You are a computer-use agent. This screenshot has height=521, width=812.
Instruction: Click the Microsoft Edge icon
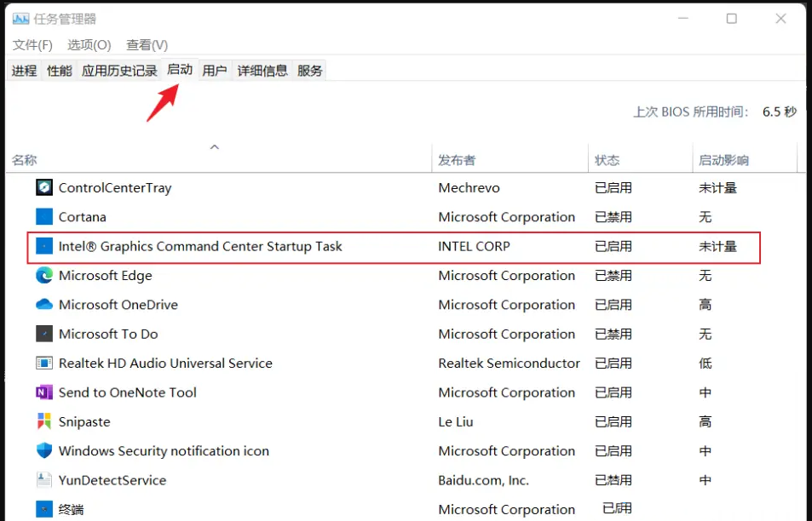point(44,275)
